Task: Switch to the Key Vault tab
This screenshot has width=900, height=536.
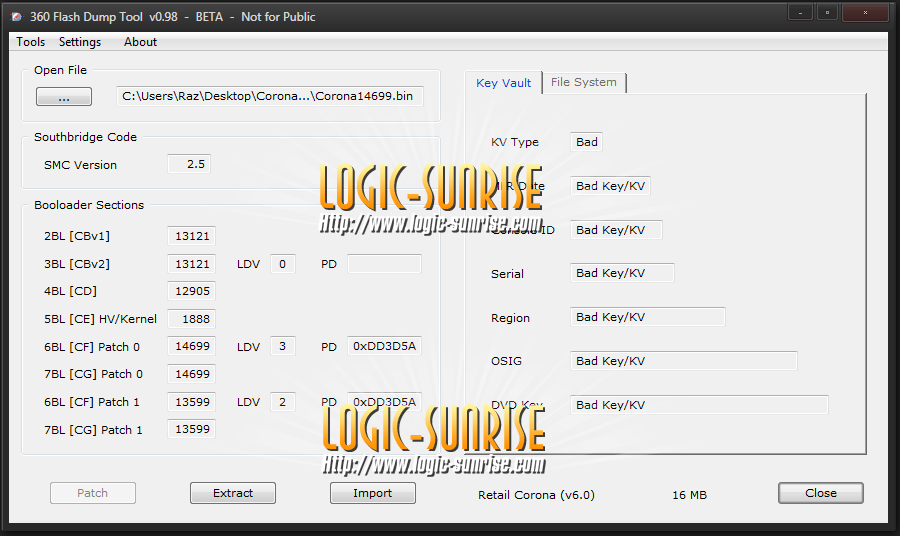Action: coord(503,83)
